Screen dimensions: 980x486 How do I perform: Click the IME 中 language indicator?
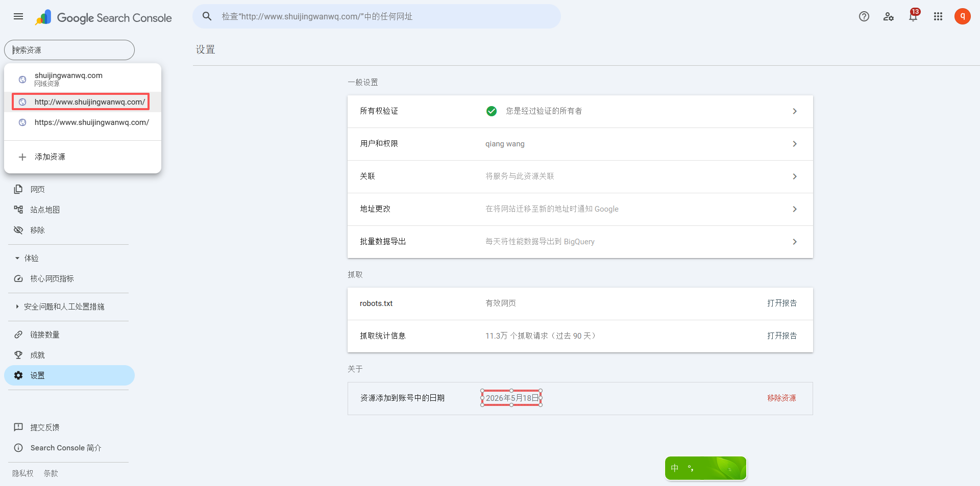tap(675, 468)
